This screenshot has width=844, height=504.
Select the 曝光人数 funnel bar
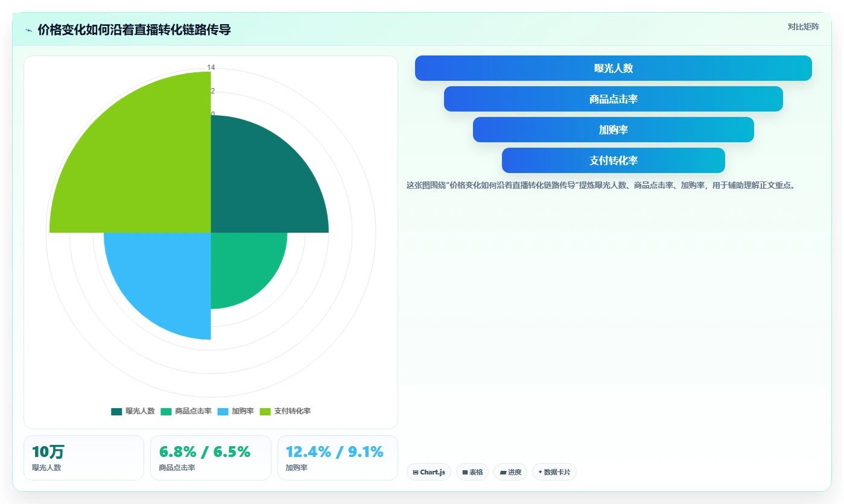point(613,68)
